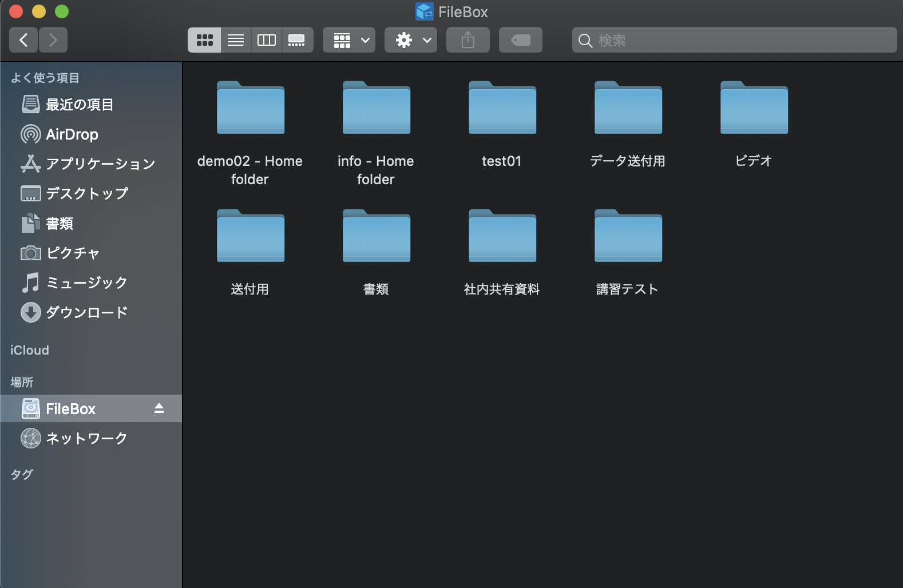Screen dimensions: 903x588
Task: Select 最近の項目 in the sidebar
Action: [79, 105]
